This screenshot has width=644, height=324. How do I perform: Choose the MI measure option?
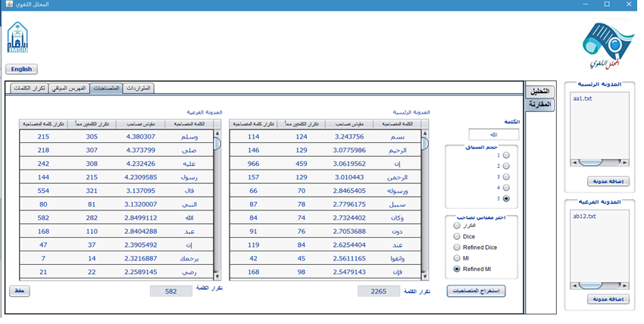[457, 258]
